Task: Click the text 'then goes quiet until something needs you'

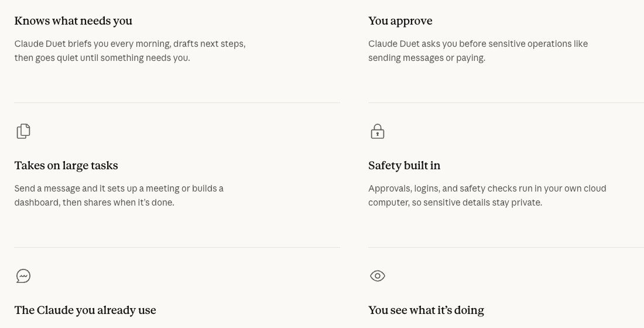Action: pyautogui.click(x=102, y=58)
